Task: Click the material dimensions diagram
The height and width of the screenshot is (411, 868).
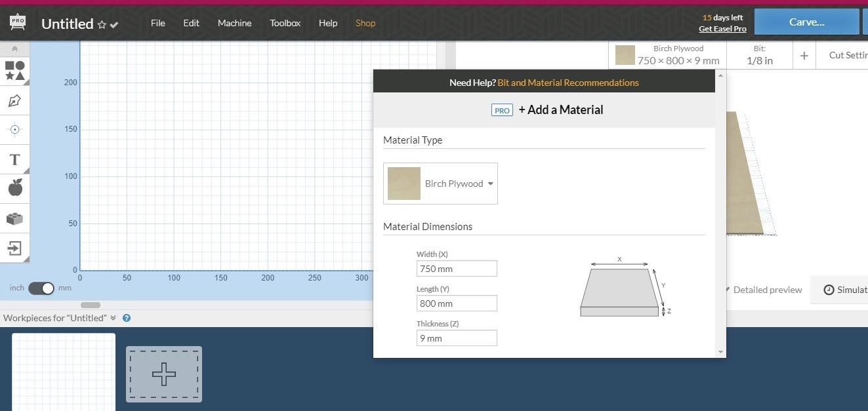Action: coord(625,287)
